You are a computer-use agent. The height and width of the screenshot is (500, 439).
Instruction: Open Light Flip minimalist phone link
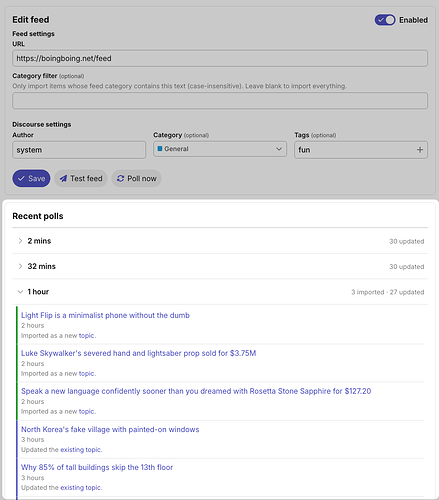(x=105, y=315)
